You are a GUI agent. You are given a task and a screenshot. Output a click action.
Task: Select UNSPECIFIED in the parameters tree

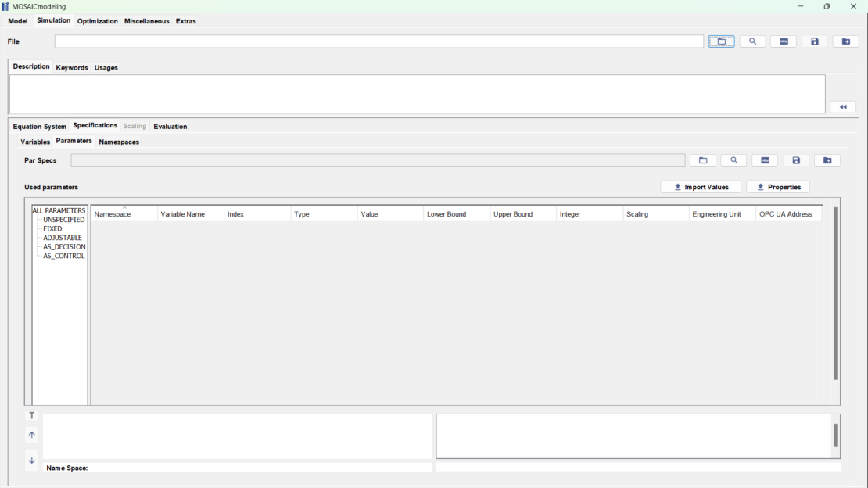(64, 219)
